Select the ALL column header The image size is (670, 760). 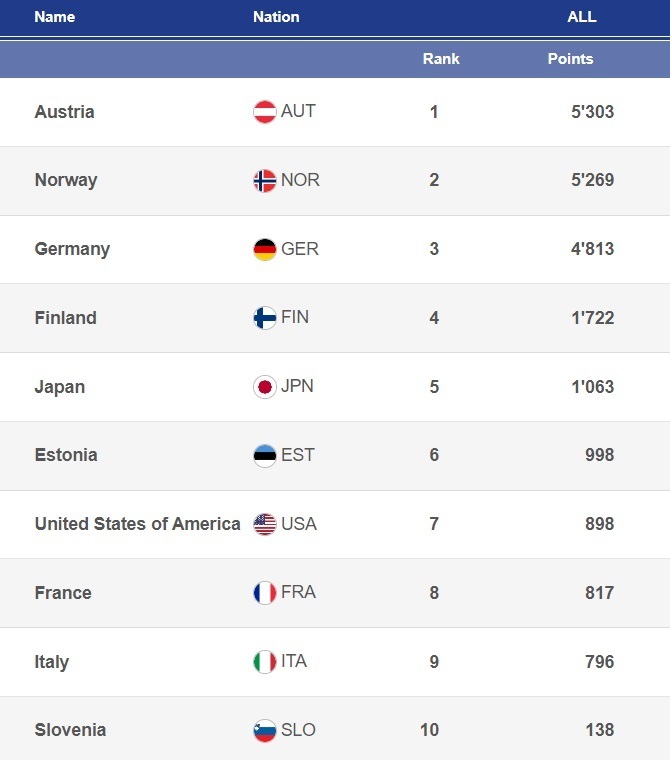[581, 17]
